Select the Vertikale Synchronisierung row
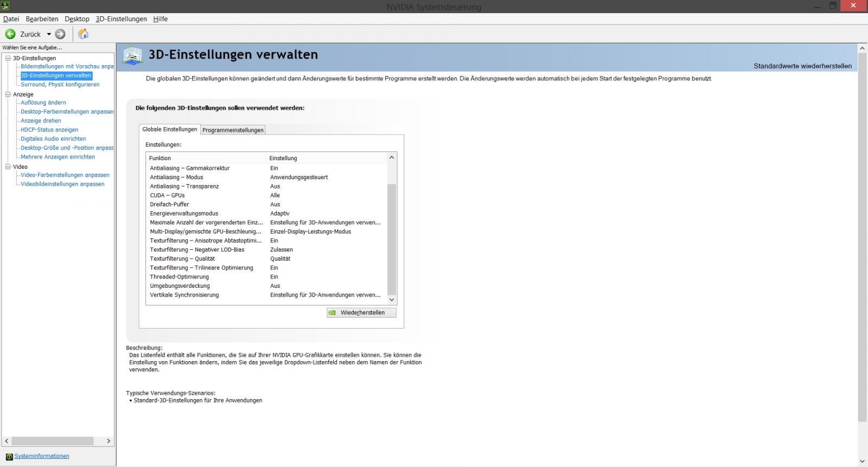Screen dimensions: 868x467 pos(267,295)
